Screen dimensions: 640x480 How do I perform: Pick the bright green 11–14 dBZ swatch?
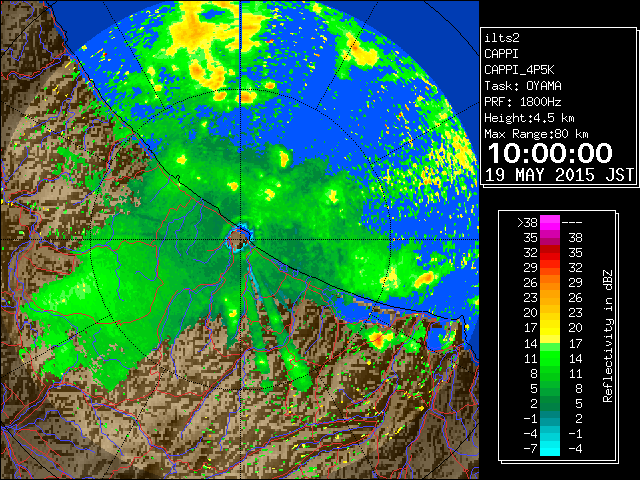pos(550,358)
